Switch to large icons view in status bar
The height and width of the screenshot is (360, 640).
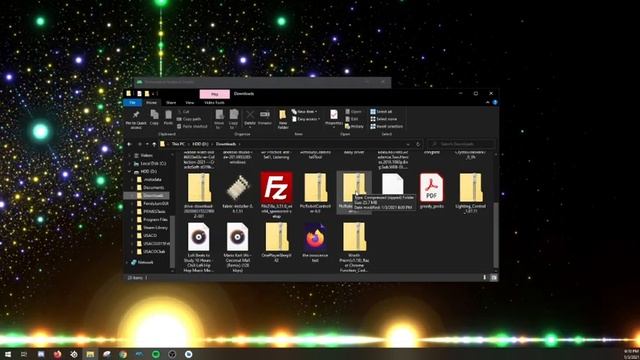click(493, 278)
